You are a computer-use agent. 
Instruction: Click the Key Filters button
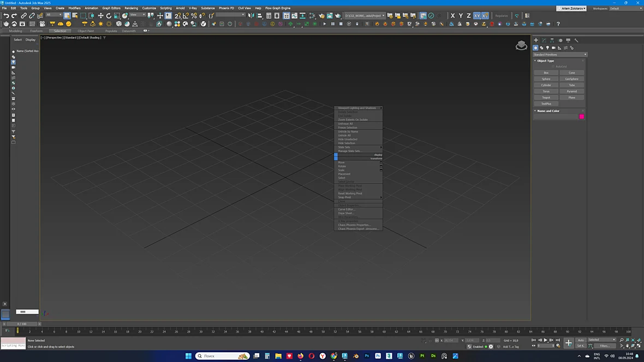coord(605,346)
